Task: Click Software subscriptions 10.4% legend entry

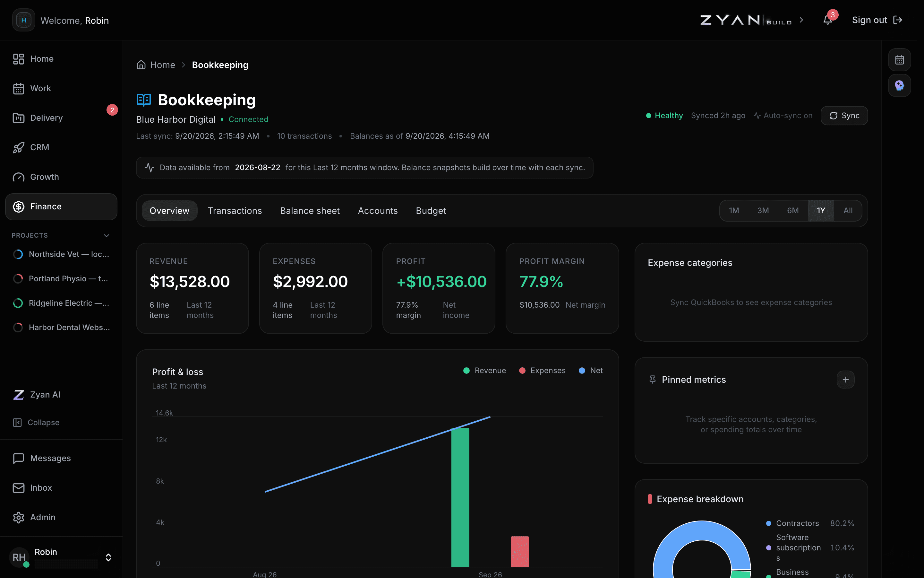Action: coord(810,548)
